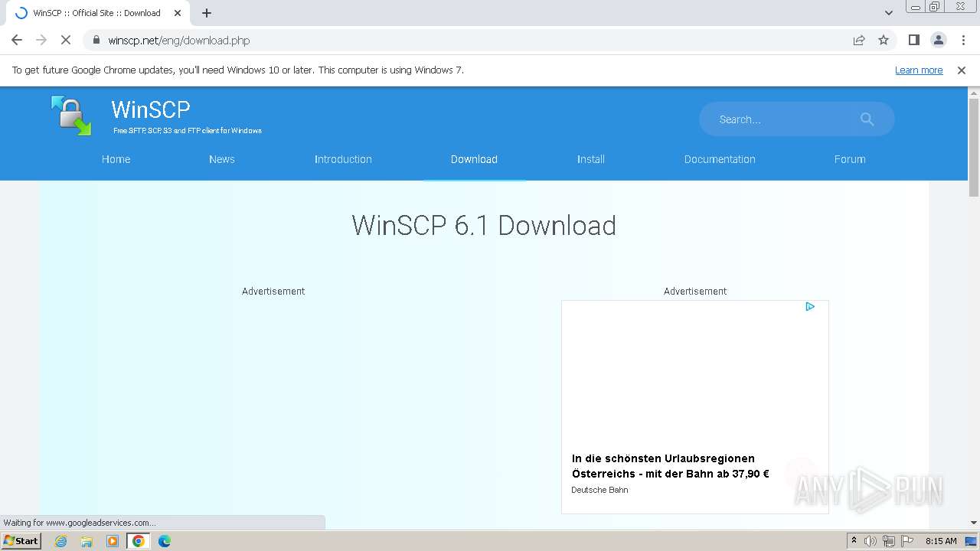Show hidden system tray icons
The width and height of the screenshot is (980, 551).
854,541
